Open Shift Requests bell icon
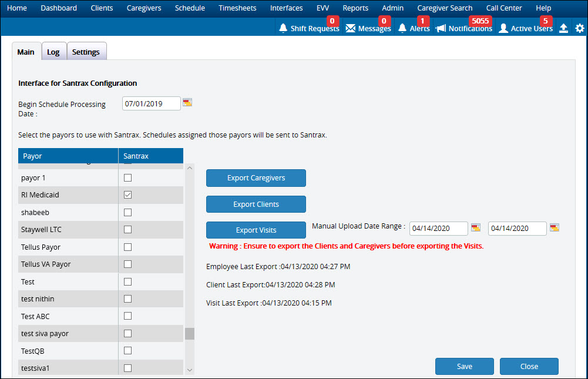Viewport: 588px width, 379px height. [x=283, y=28]
